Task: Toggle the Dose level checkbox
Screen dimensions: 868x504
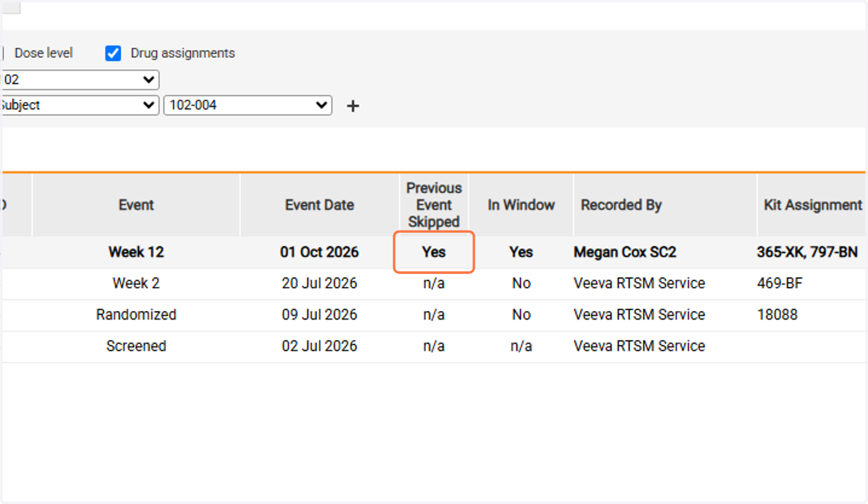Action: (3, 54)
